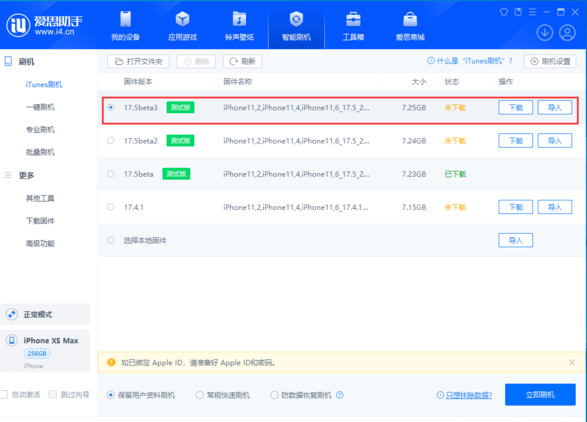587x422 pixels.
Task: Click the 256GB storage badge
Action: [x=37, y=353]
